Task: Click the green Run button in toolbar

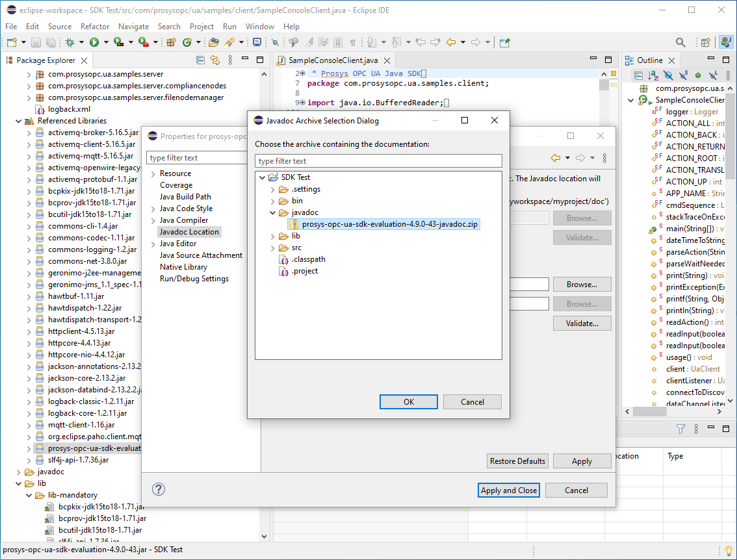Action: click(x=94, y=42)
